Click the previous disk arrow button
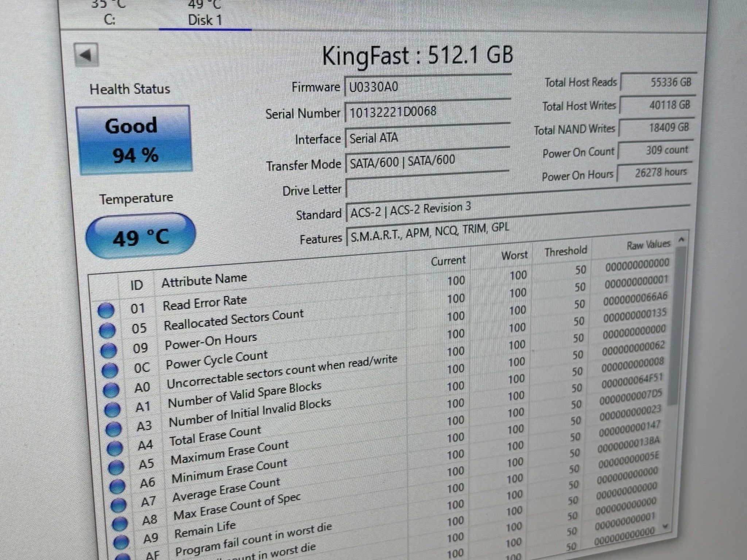 click(86, 55)
